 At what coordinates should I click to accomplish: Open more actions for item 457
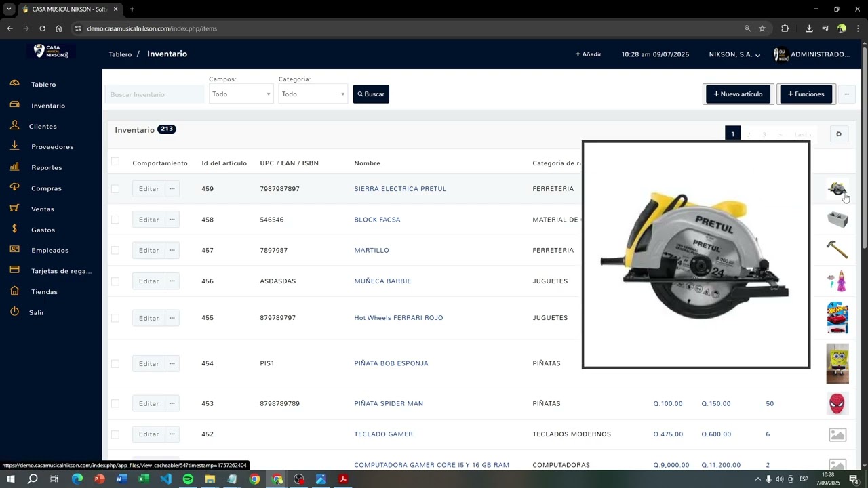coord(172,250)
